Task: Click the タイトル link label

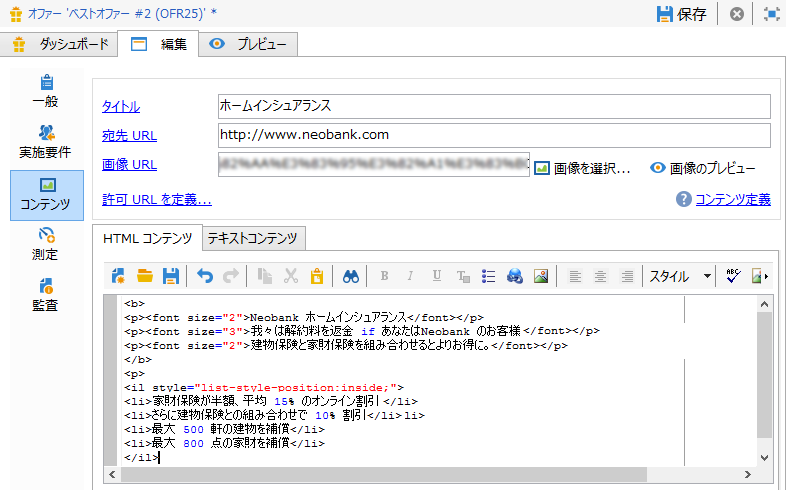Action: (x=121, y=106)
